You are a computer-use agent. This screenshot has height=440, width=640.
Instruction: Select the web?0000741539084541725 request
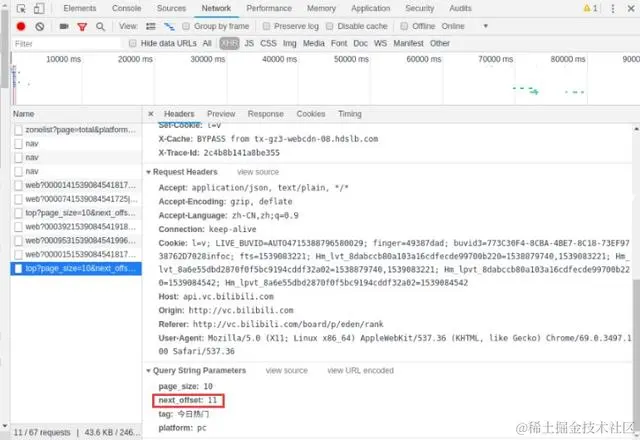(76, 199)
